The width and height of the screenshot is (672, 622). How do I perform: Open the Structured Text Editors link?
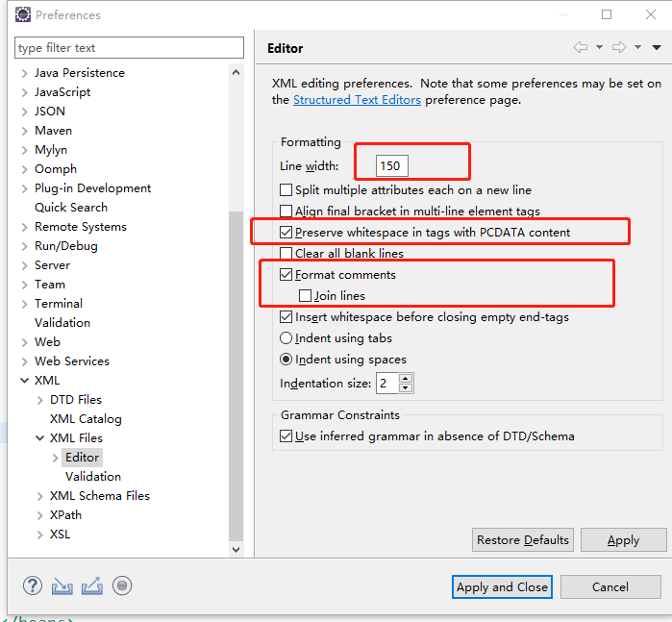click(x=357, y=100)
